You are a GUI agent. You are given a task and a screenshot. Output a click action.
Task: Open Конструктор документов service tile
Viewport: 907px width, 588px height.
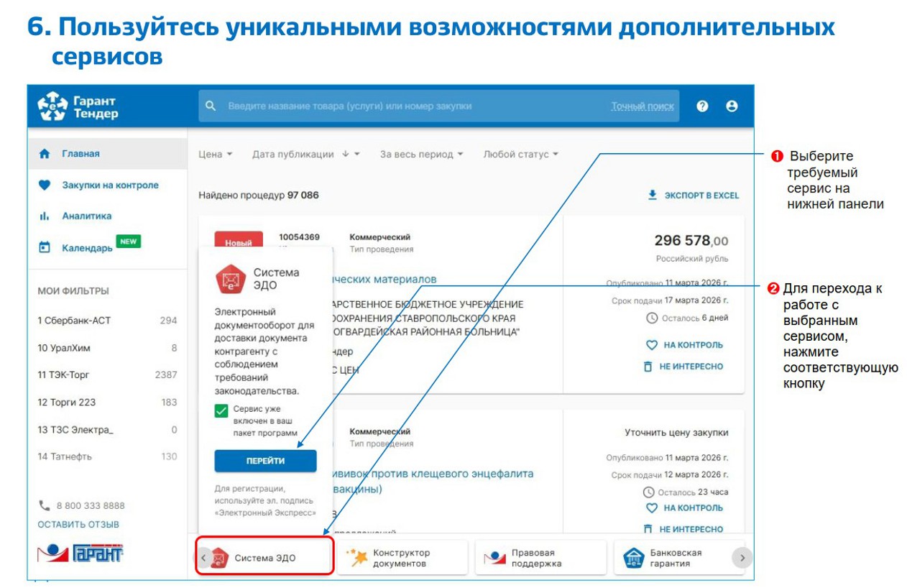tap(402, 558)
